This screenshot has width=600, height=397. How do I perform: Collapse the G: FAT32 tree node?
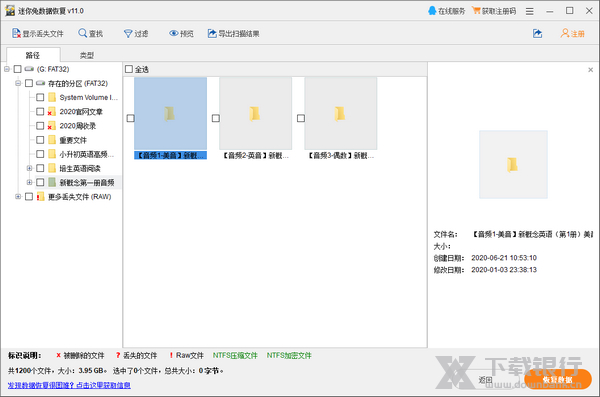pos(7,69)
